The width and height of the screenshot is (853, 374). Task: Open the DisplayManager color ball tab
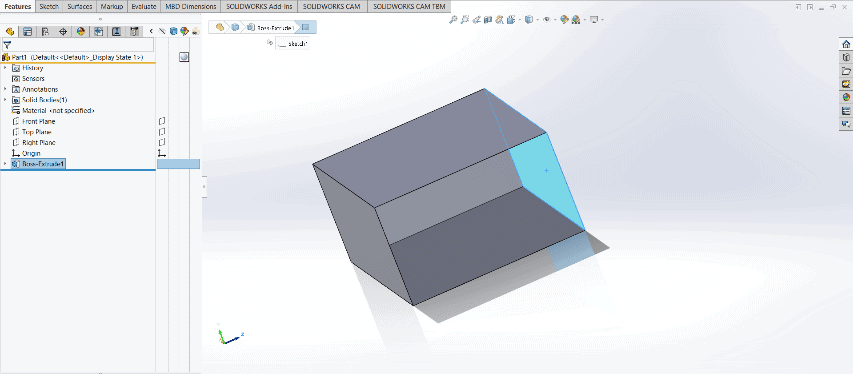pyautogui.click(x=81, y=32)
